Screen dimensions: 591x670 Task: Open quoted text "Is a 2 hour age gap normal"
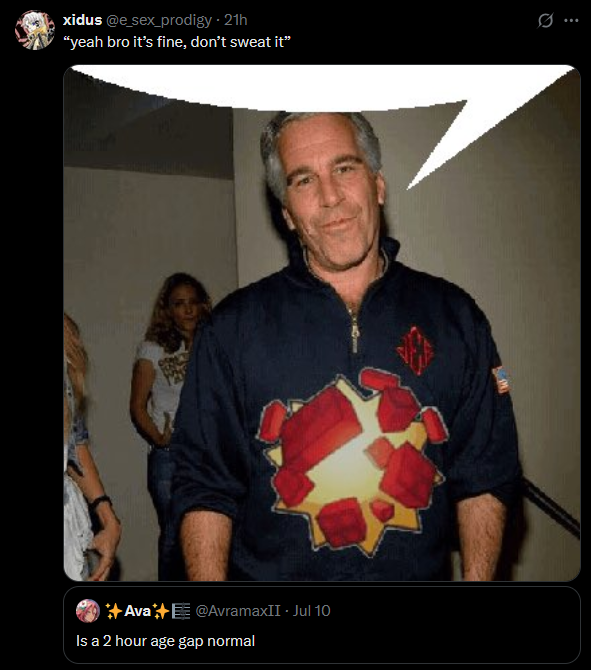click(x=165, y=641)
